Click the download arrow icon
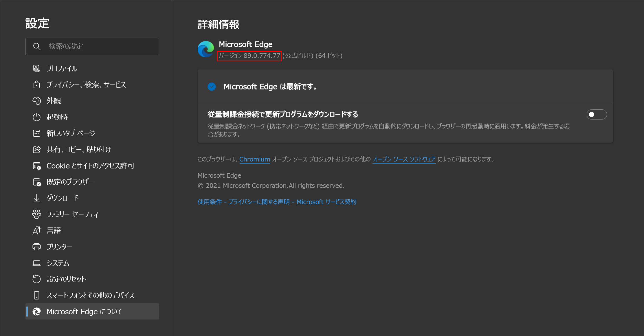The image size is (644, 336). point(36,198)
